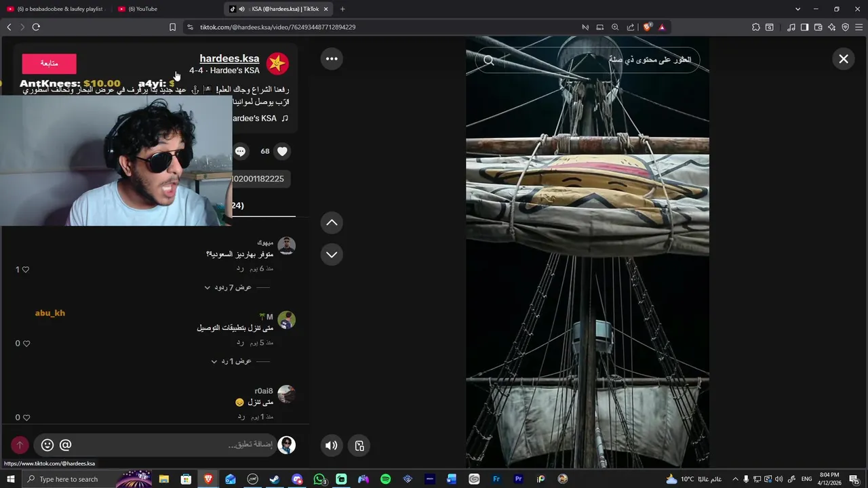Reply to M's comment posted 5 days ago
Image resolution: width=868 pixels, height=488 pixels.
pos(240,342)
